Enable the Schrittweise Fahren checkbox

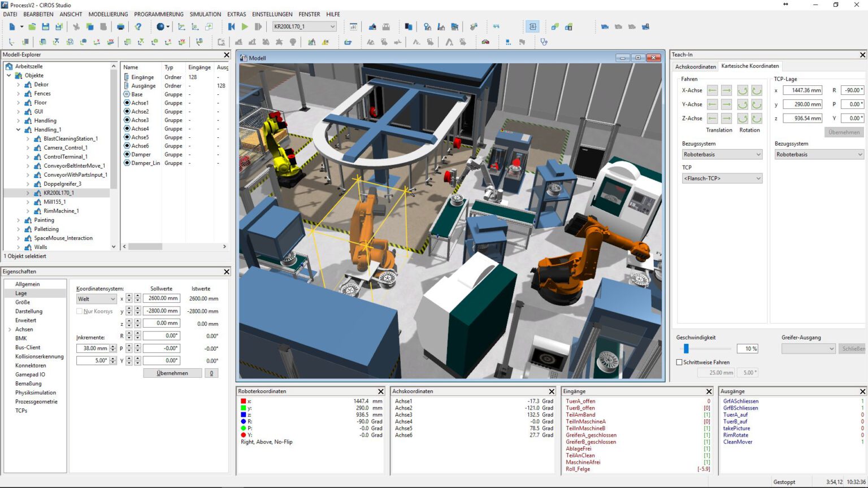(679, 362)
